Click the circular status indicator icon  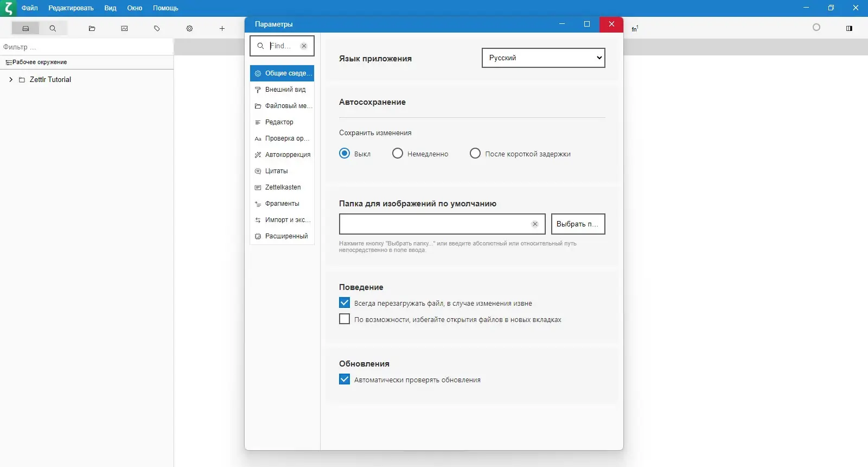(816, 28)
